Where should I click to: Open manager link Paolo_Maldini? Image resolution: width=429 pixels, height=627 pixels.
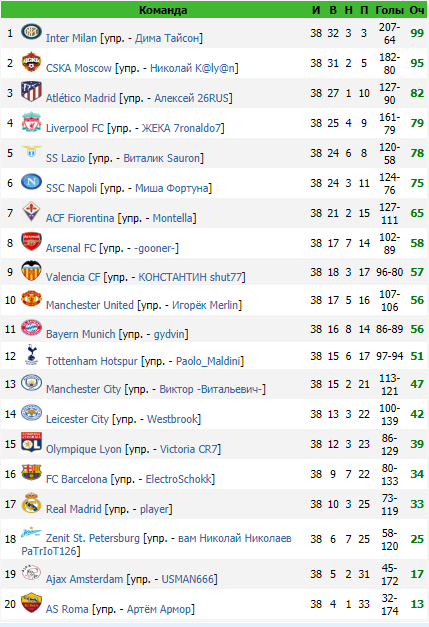(208, 361)
